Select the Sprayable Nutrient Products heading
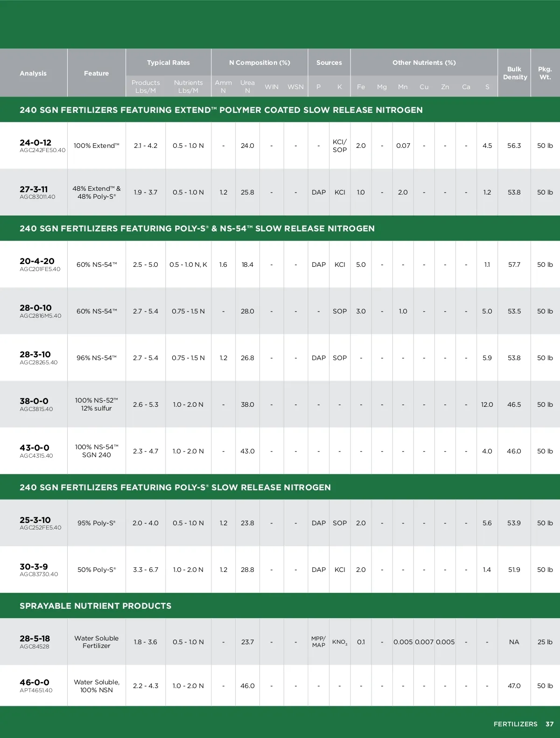Image resolution: width=560 pixels, height=738 pixels. pyautogui.click(x=96, y=606)
